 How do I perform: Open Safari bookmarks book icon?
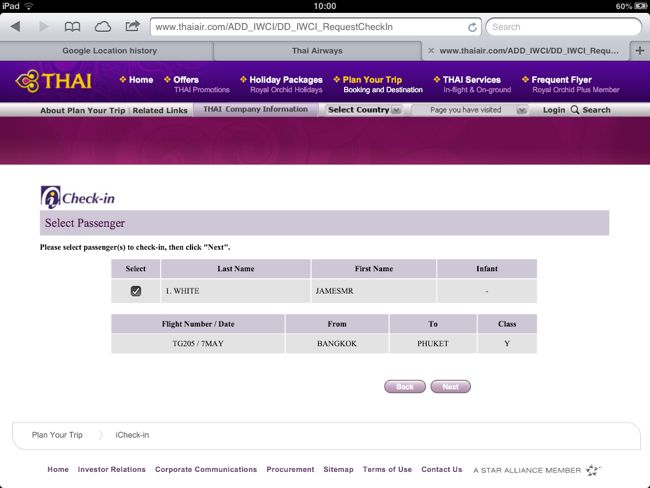pyautogui.click(x=72, y=27)
